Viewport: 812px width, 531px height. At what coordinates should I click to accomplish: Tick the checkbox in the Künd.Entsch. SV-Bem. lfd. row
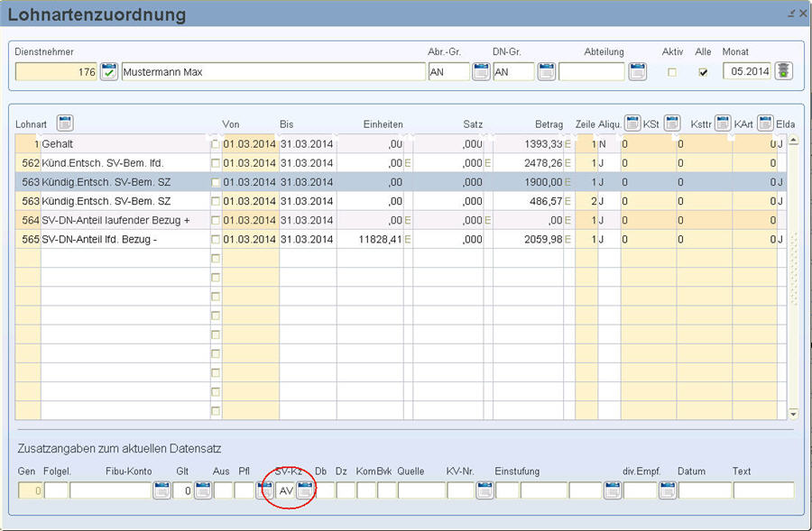[216, 163]
